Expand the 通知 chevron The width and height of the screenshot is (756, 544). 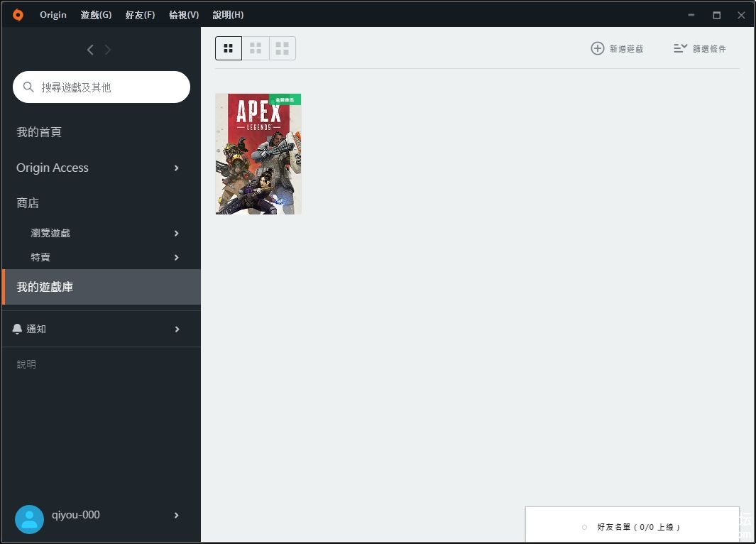[x=177, y=329]
